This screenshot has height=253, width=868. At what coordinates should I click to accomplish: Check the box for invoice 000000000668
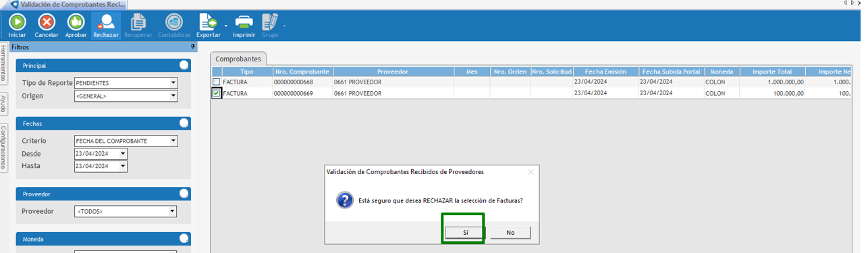tap(216, 82)
